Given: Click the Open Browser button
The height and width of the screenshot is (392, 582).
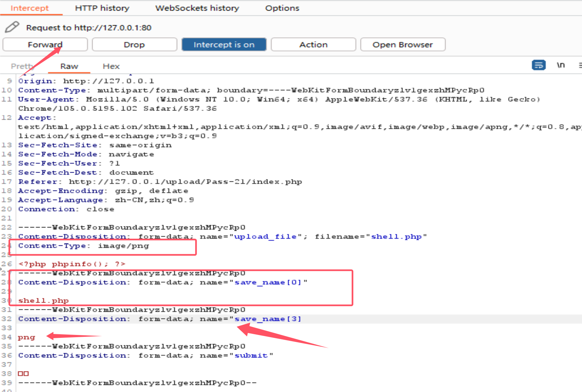Looking at the screenshot, I should (x=403, y=45).
